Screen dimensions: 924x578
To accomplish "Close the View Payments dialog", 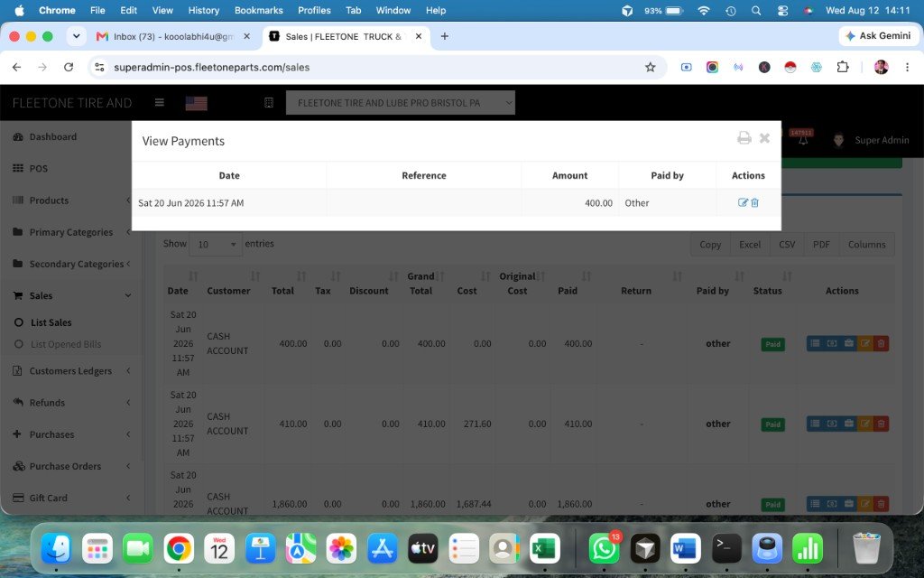I will (x=764, y=137).
